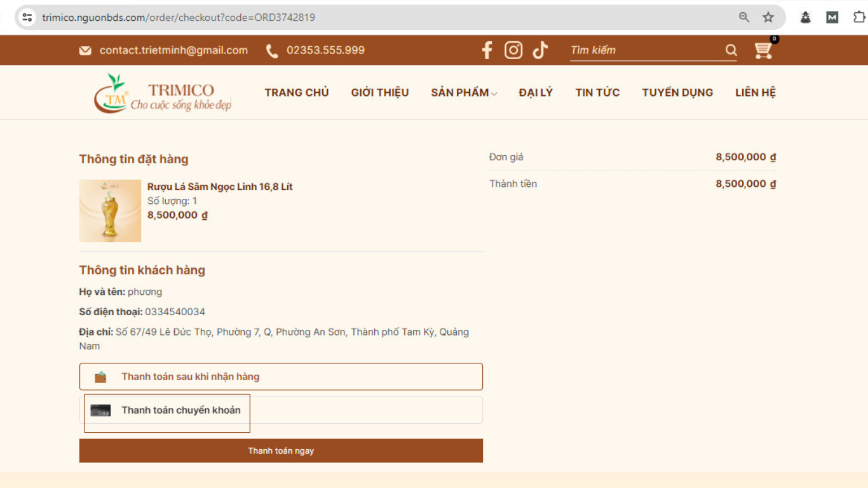Click the bookmark star in the address bar

(768, 17)
